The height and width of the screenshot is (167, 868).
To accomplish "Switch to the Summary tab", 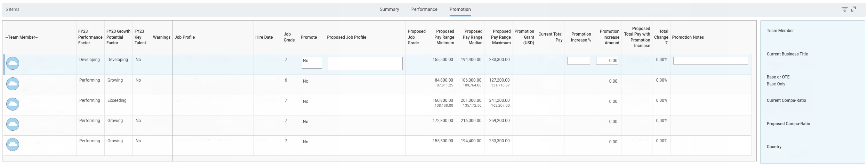I will click(x=389, y=9).
